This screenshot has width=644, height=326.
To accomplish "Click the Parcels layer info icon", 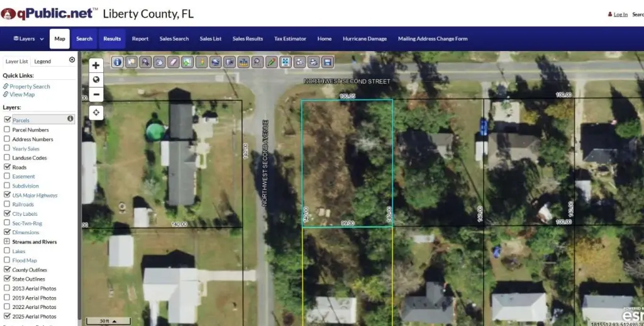I will point(70,118).
